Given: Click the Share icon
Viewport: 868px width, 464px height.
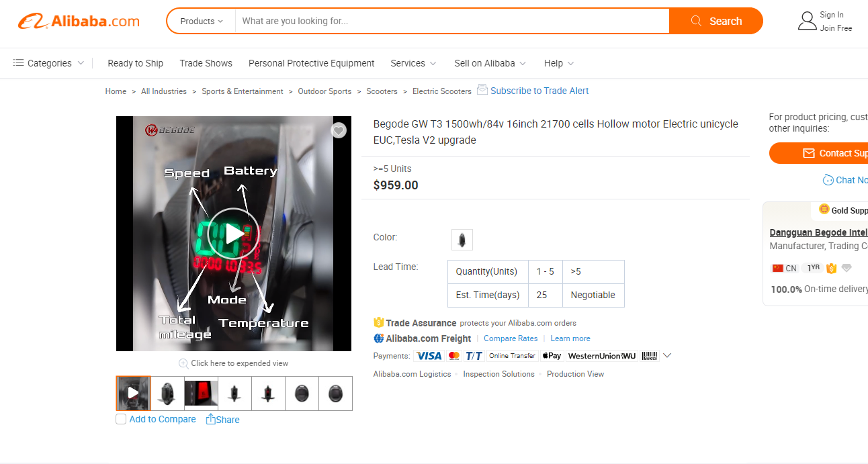Looking at the screenshot, I should 211,419.
